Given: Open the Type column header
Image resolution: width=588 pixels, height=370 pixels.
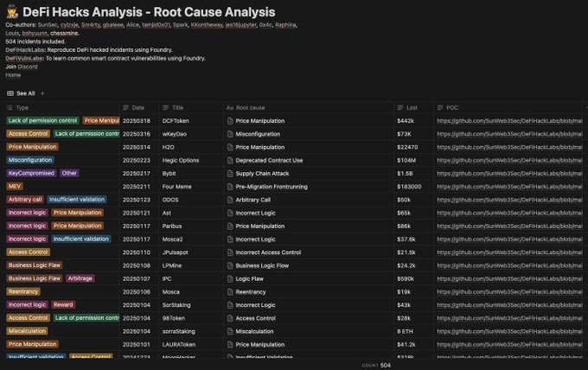Looking at the screenshot, I should tap(22, 108).
